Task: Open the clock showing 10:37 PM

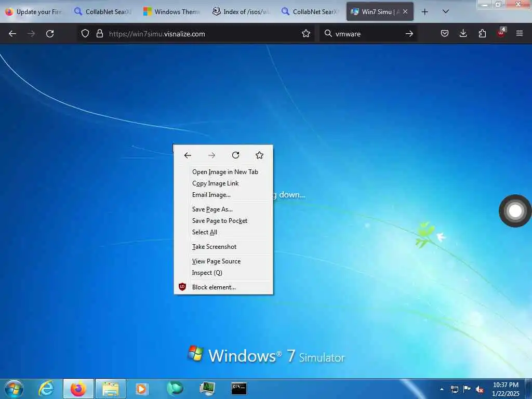Action: (506, 389)
